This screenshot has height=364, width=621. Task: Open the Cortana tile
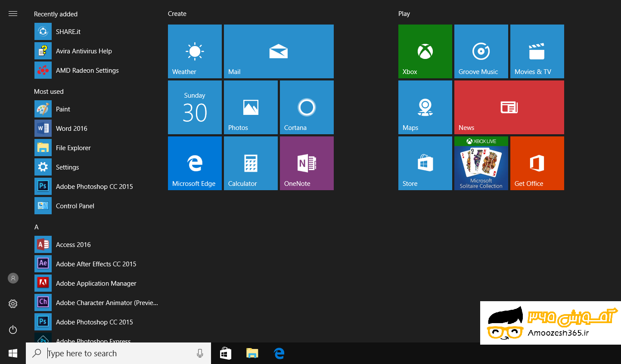307,107
